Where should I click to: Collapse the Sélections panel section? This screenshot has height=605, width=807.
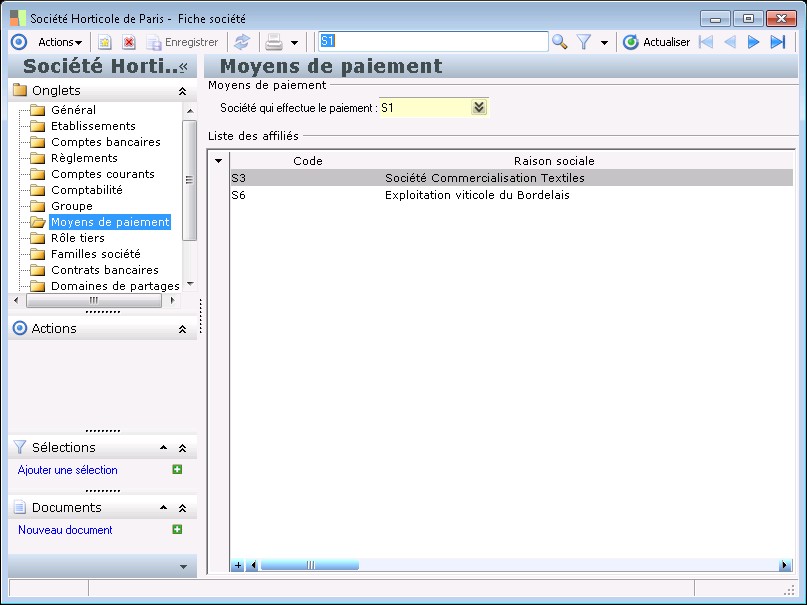click(182, 448)
